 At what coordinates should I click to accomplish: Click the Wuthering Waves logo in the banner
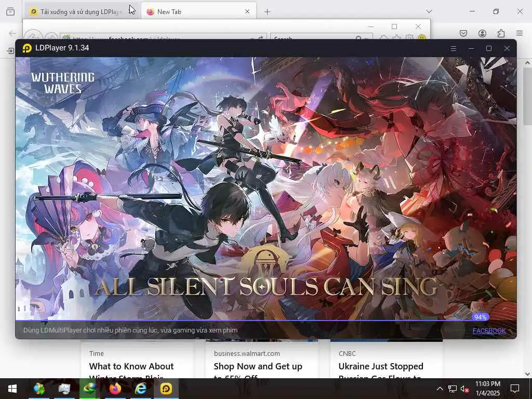click(x=63, y=83)
